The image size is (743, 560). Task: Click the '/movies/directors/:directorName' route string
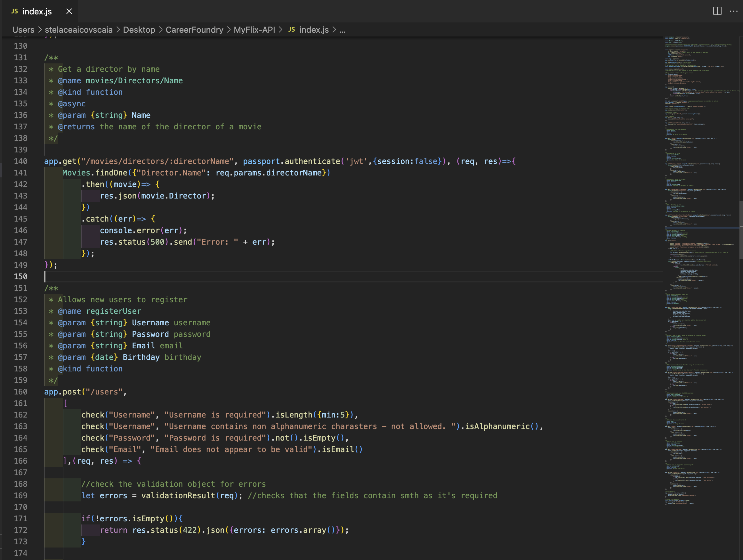point(157,161)
